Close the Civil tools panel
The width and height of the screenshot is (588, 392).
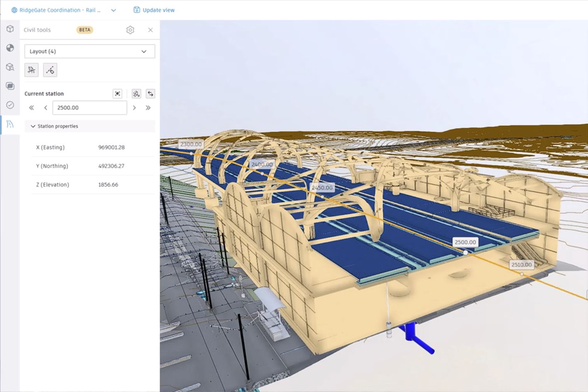(150, 30)
